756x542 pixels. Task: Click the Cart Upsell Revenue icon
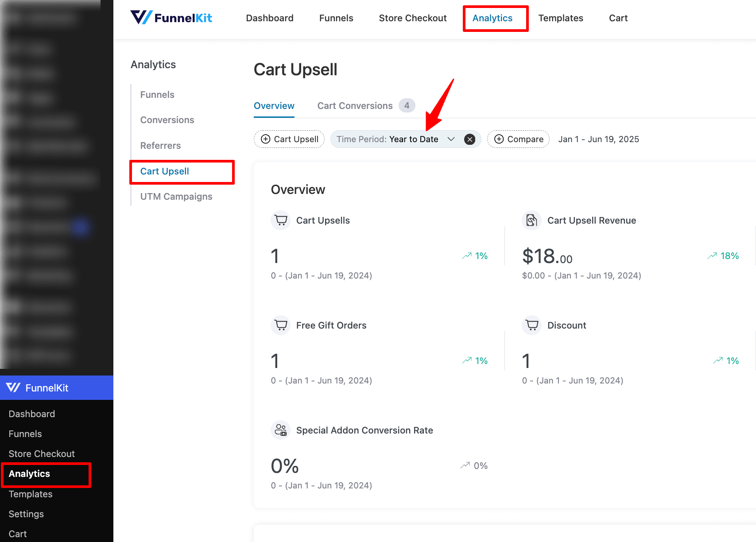click(x=532, y=220)
